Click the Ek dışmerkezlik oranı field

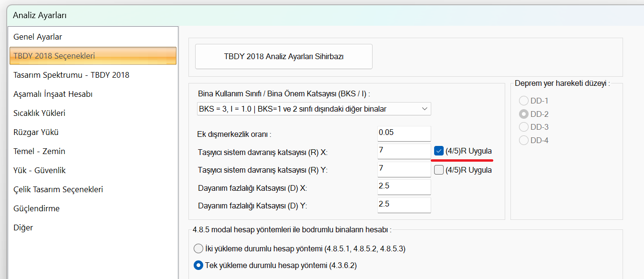[404, 133]
